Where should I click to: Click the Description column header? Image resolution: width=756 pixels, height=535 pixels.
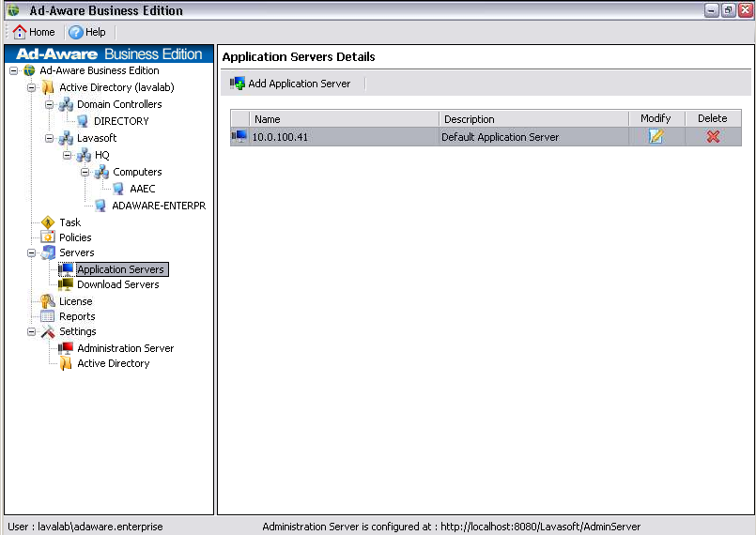[x=533, y=118]
